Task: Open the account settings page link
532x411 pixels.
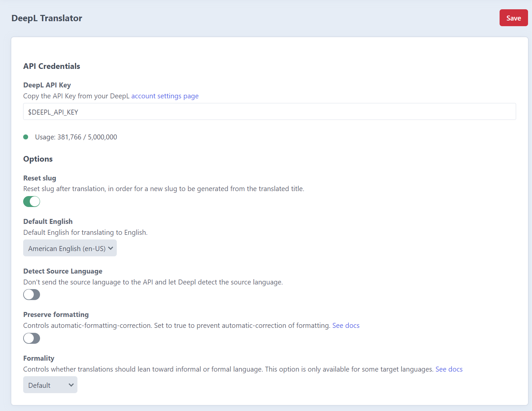Action: click(x=165, y=96)
